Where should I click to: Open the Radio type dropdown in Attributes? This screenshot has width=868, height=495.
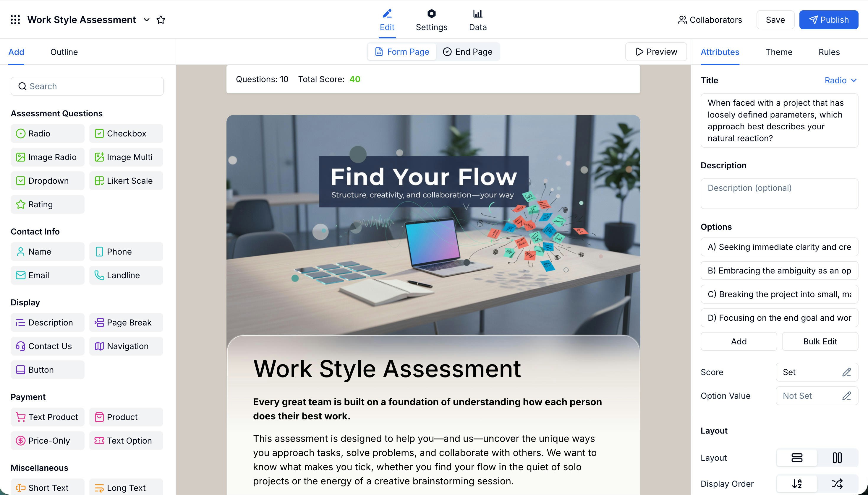click(840, 80)
